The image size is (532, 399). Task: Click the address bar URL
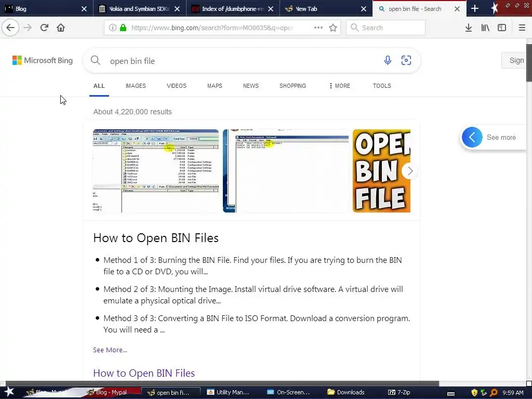pos(212,28)
